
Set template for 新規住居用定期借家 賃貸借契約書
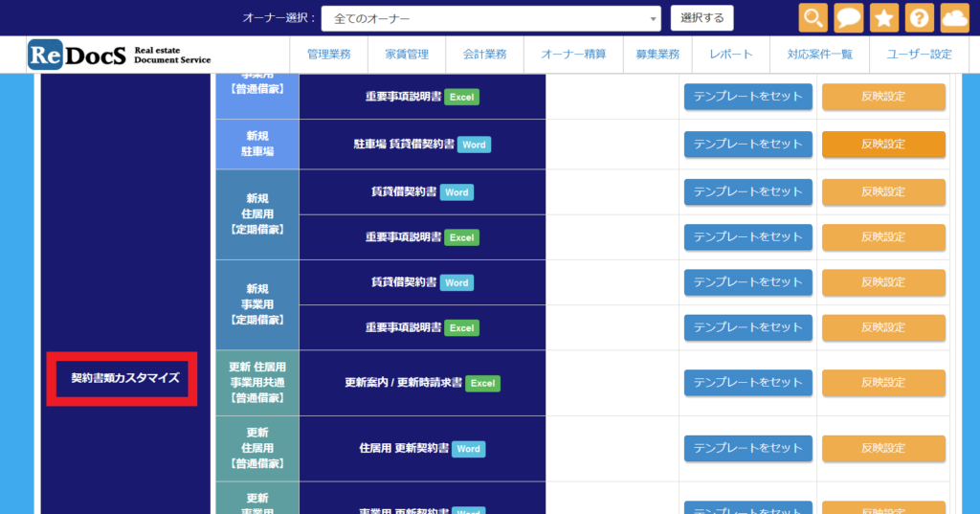click(x=748, y=192)
